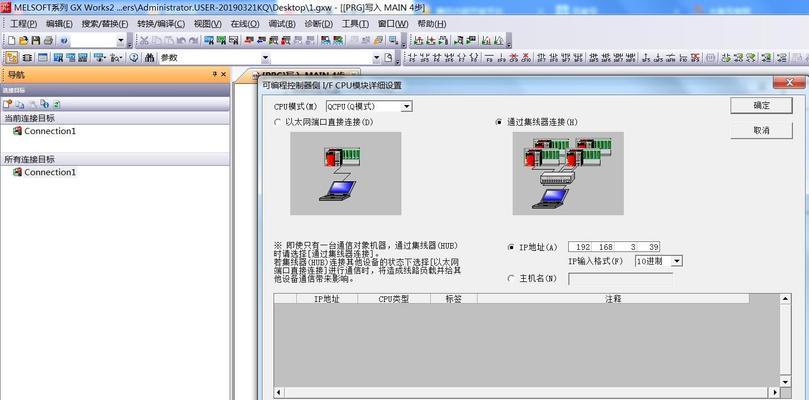Click the green refresh connection icon
Viewport: 809px width, 400px height.
[57, 104]
